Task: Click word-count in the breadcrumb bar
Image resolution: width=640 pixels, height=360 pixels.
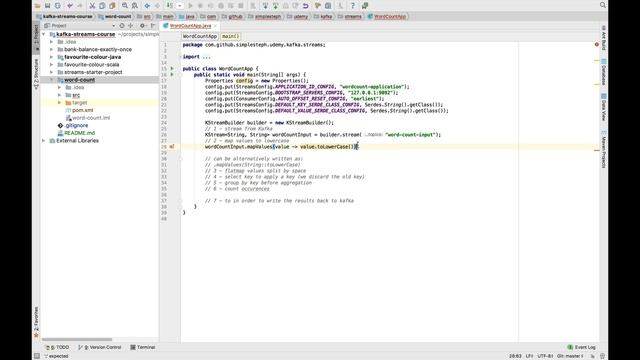Action: [x=115, y=17]
